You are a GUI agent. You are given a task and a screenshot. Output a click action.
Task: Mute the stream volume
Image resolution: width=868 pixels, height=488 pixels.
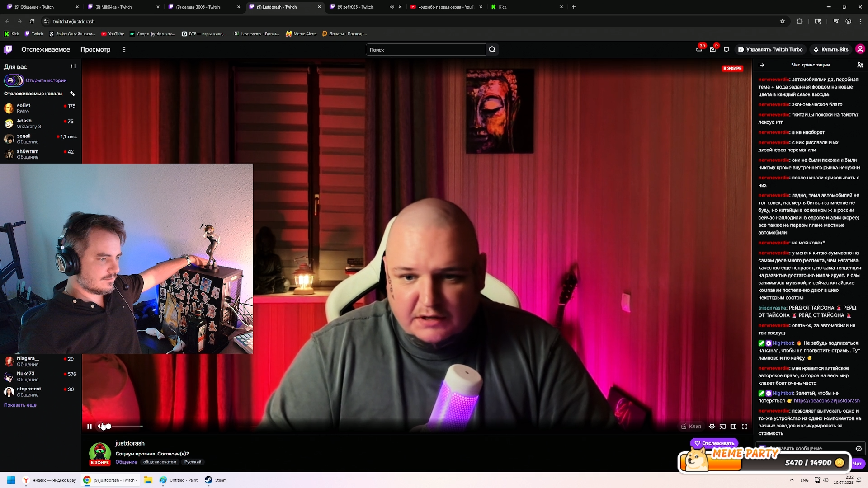[x=100, y=426]
